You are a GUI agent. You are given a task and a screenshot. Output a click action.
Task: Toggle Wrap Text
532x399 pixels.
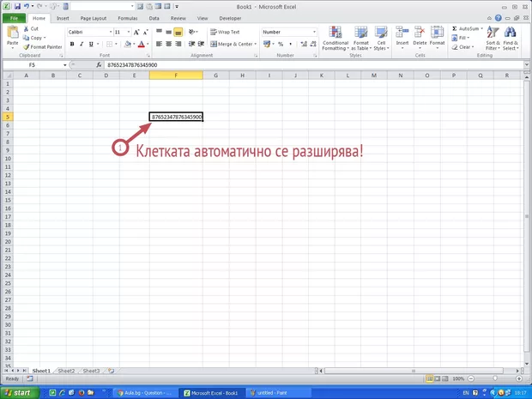click(225, 32)
